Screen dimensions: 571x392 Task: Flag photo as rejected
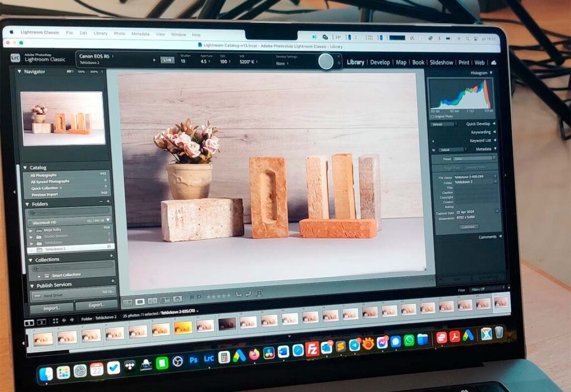click(x=199, y=297)
